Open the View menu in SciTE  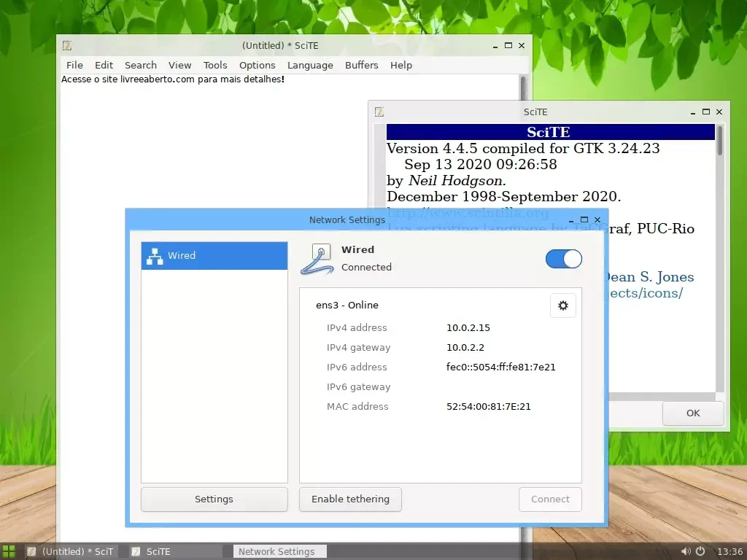tap(179, 65)
